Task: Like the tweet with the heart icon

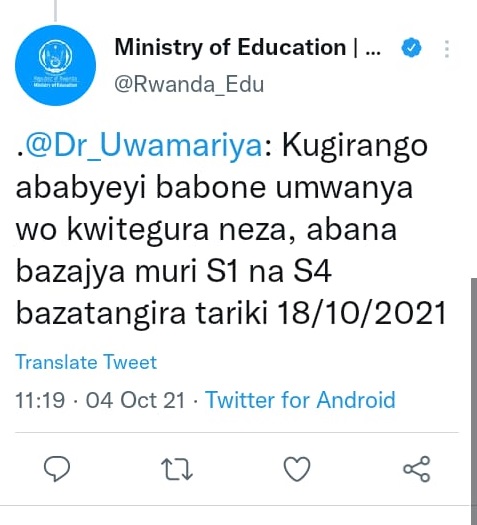Action: tap(297, 469)
